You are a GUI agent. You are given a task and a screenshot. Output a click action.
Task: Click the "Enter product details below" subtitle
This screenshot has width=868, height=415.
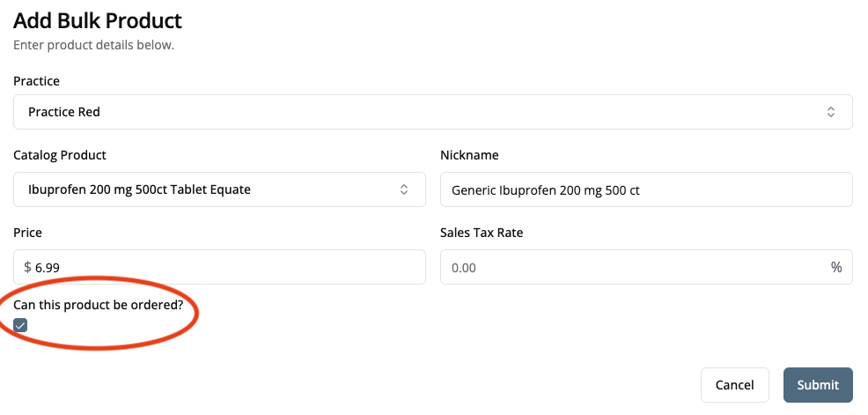point(93,44)
